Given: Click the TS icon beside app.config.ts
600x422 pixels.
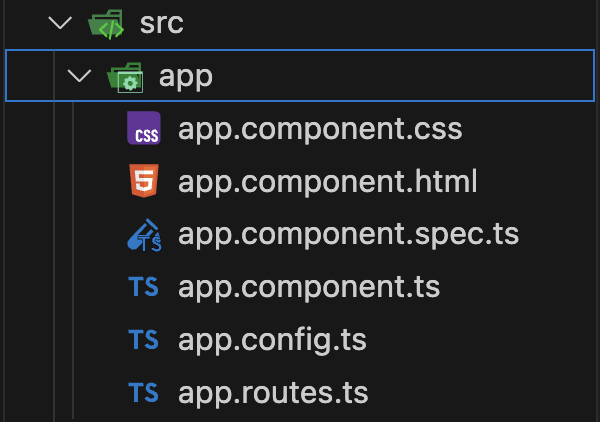Looking at the screenshot, I should (x=144, y=340).
